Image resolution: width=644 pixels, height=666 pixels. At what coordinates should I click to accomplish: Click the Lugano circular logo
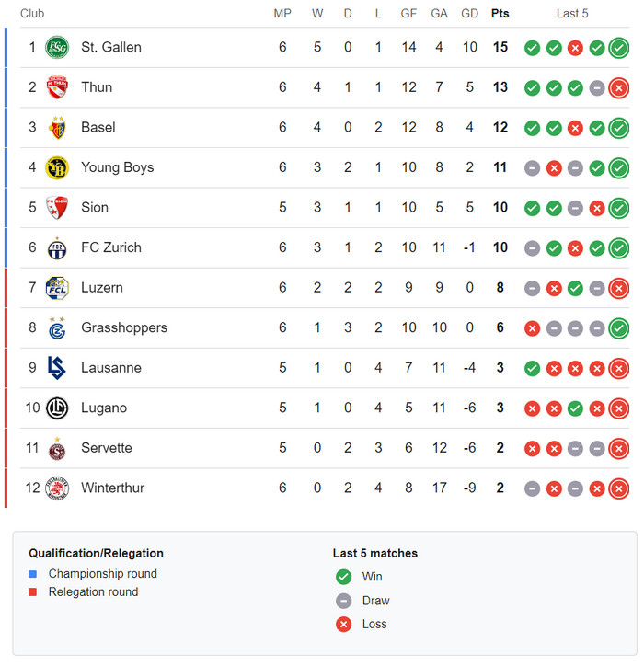click(x=57, y=408)
